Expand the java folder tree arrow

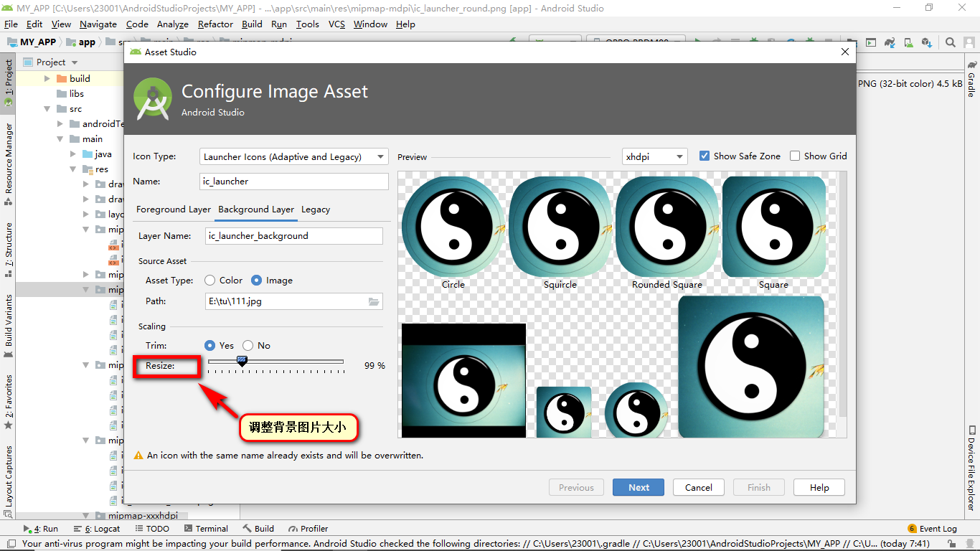point(73,154)
